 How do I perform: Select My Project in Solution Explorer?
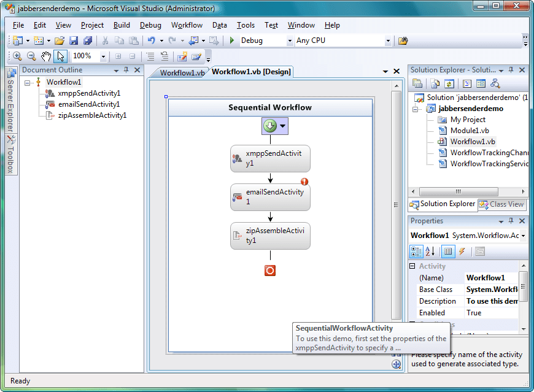pyautogui.click(x=468, y=120)
